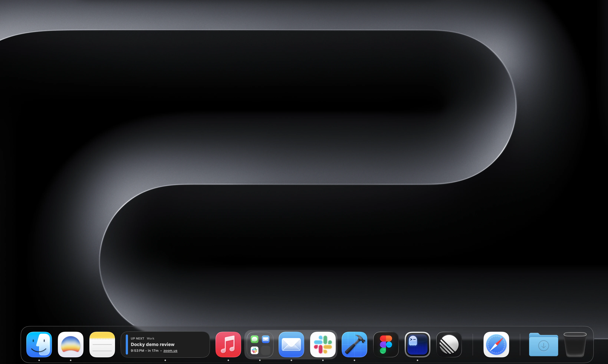Select the Slack mini-icon in the app group

(x=254, y=350)
